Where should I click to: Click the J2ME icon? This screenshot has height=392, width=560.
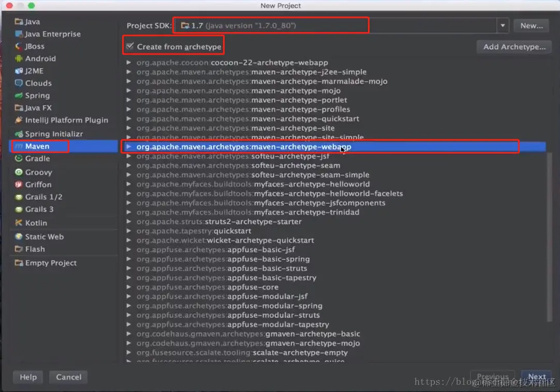[x=19, y=71]
